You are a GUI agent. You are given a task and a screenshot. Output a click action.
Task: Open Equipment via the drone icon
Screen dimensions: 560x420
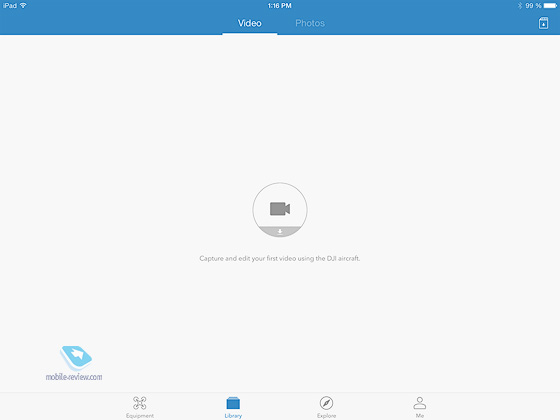point(140,403)
